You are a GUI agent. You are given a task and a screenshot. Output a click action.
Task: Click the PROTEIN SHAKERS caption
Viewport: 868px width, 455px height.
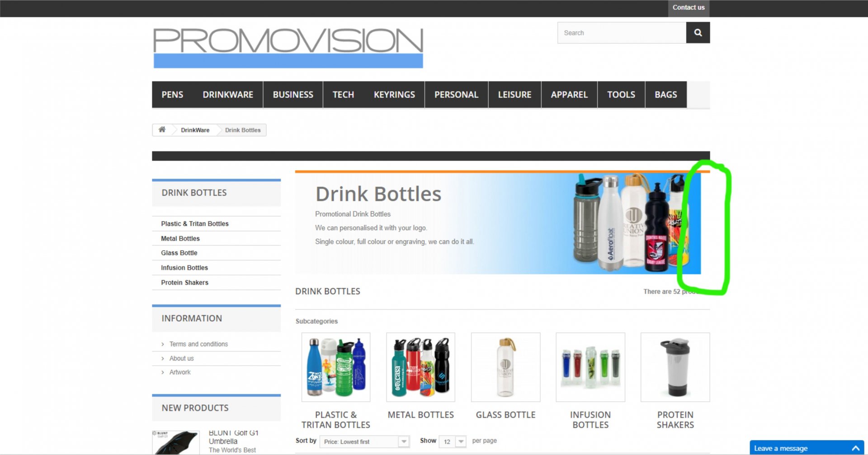click(x=675, y=420)
